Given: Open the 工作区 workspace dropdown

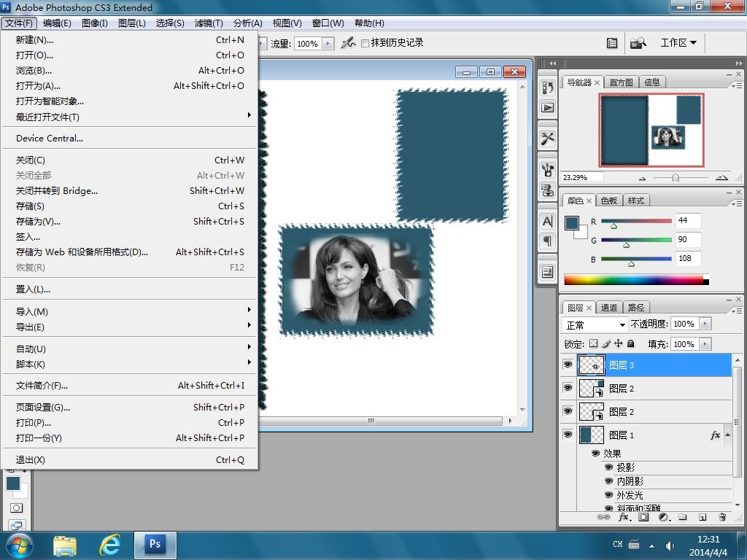Looking at the screenshot, I should tap(678, 43).
